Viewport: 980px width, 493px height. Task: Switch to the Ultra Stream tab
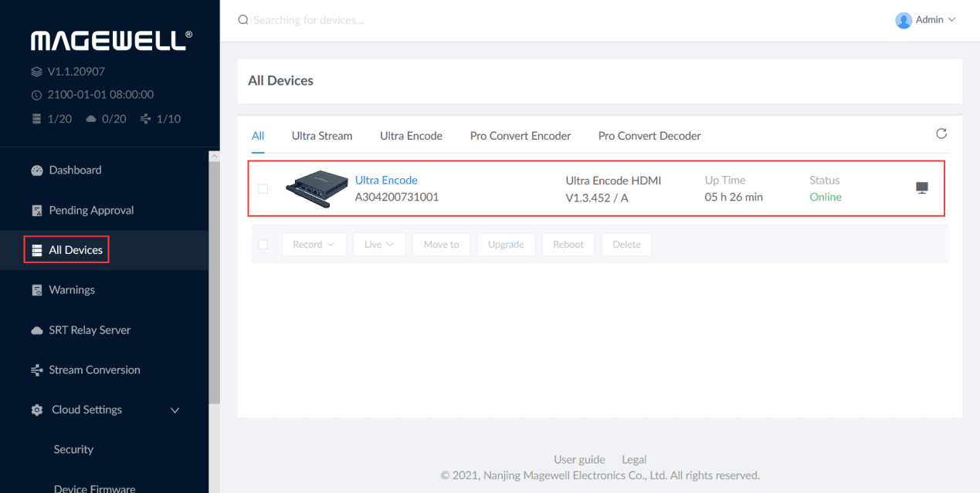pos(321,136)
